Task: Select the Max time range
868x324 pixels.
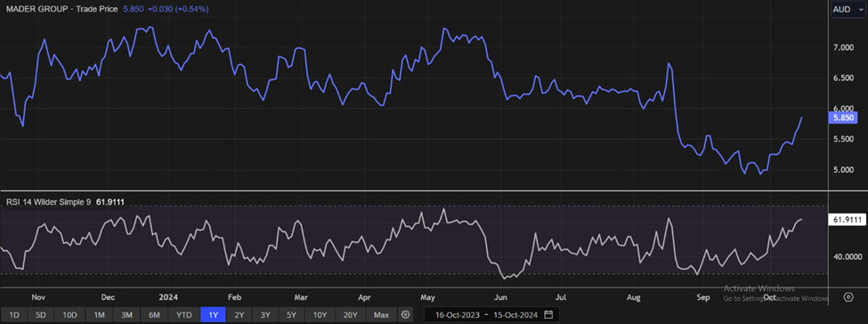Action: pos(381,314)
